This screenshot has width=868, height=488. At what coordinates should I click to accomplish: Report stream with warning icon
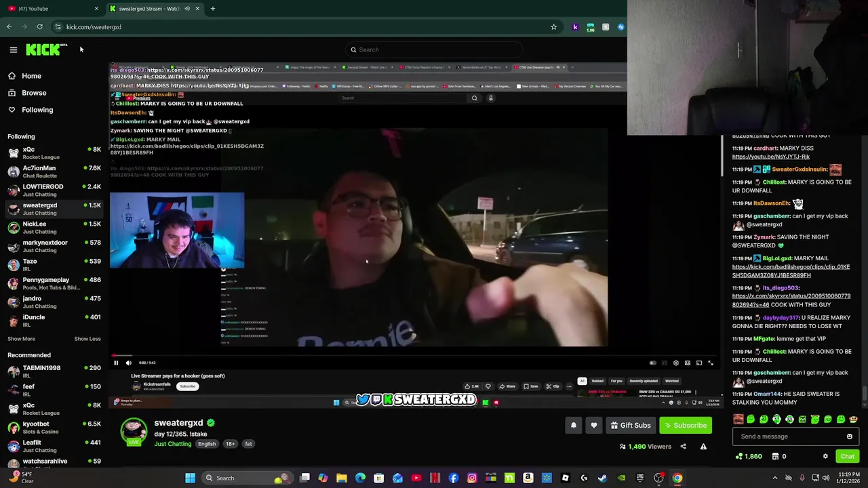point(703,447)
